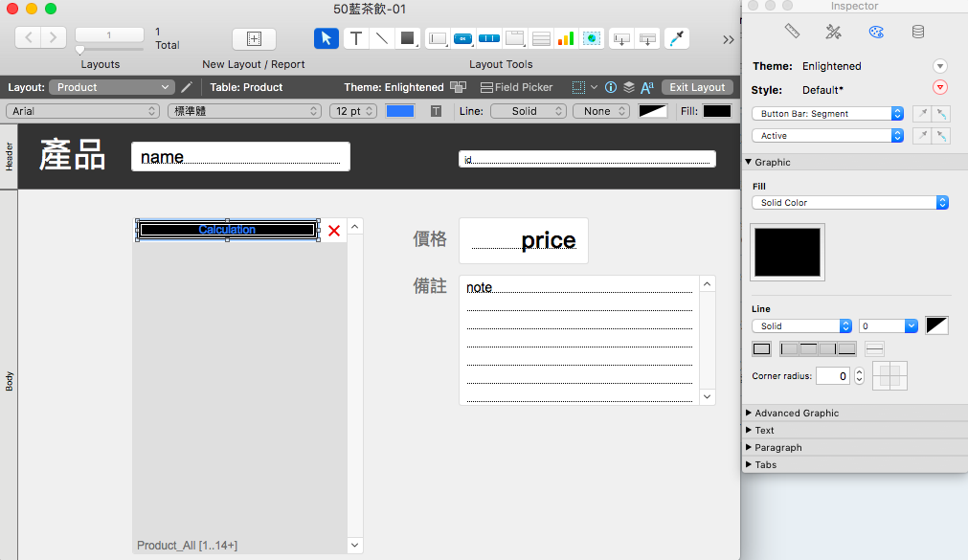
Task: Select the pointer selection tool
Action: [x=326, y=38]
